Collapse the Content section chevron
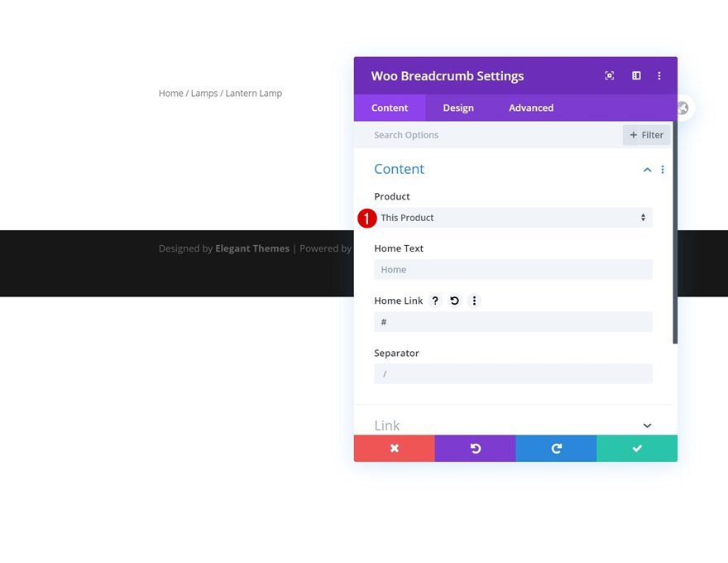 pos(647,169)
